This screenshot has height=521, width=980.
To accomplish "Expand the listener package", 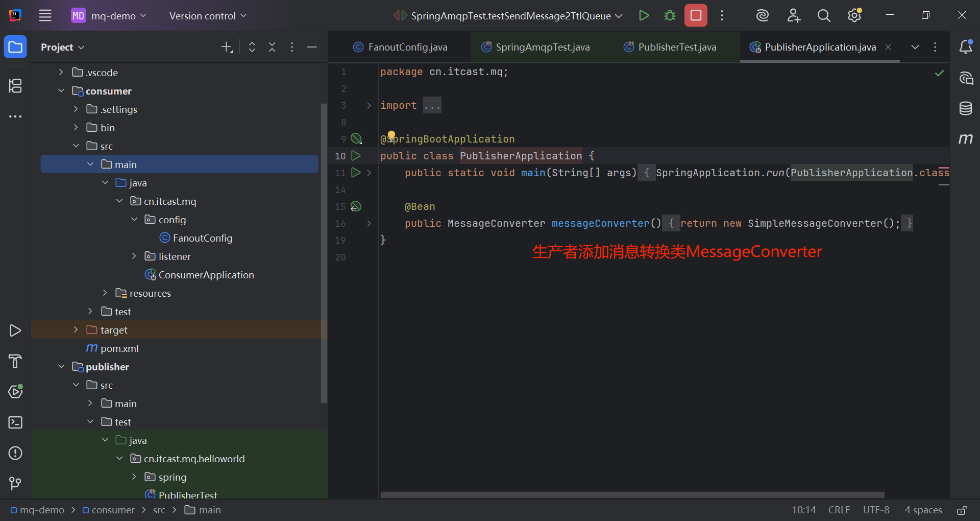I will tap(134, 256).
